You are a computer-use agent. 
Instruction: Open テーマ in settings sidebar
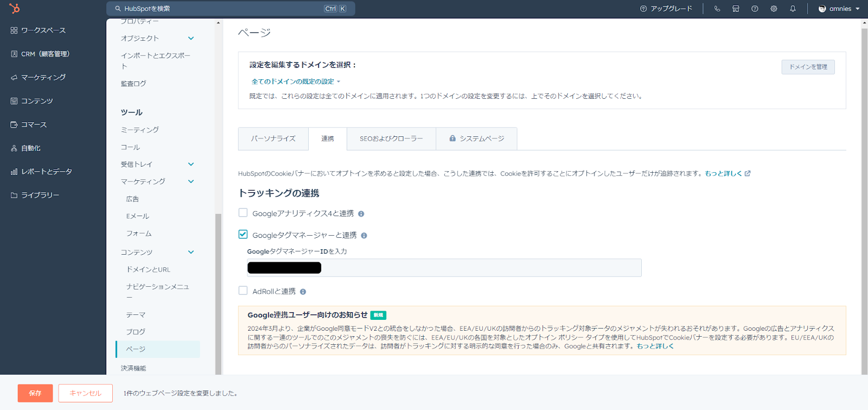click(x=136, y=315)
